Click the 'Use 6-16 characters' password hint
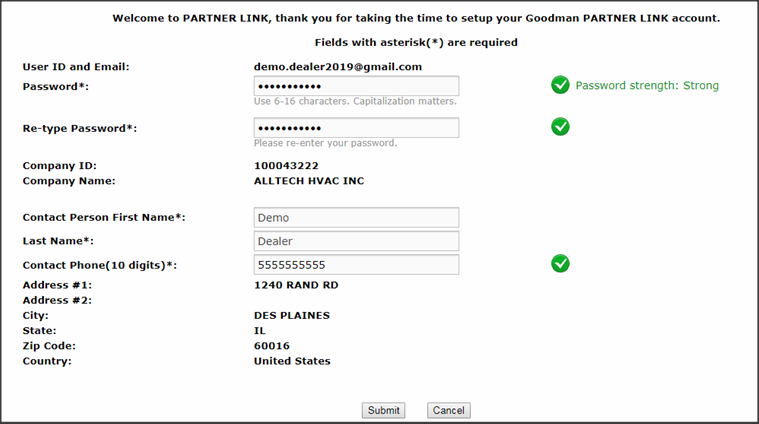759x424 pixels. pyautogui.click(x=355, y=102)
